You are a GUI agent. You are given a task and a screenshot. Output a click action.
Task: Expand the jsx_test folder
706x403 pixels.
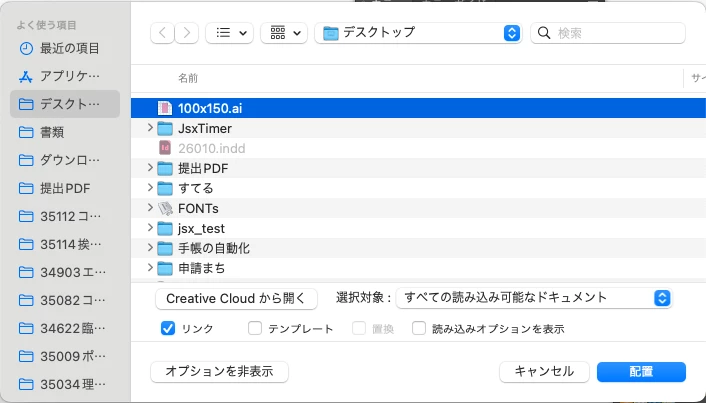coord(150,228)
